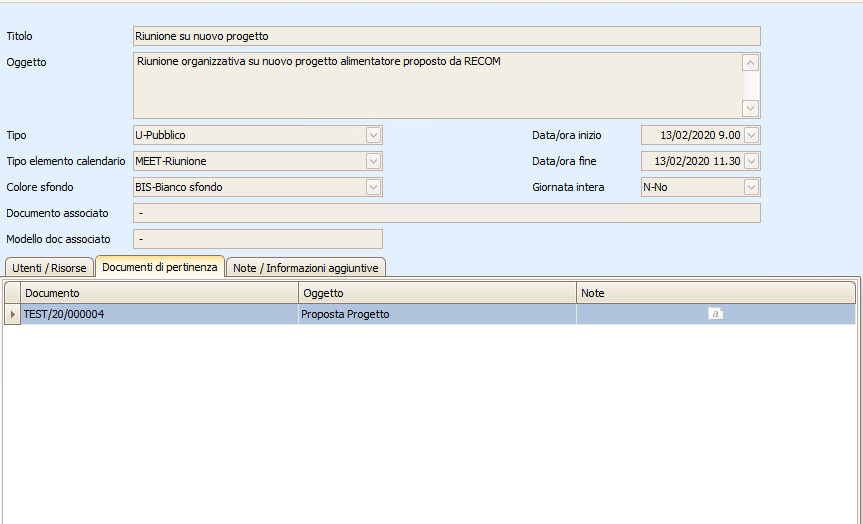Expand the Tipo dropdown showing U-Pubblico
This screenshot has height=524, width=863.
(373, 135)
